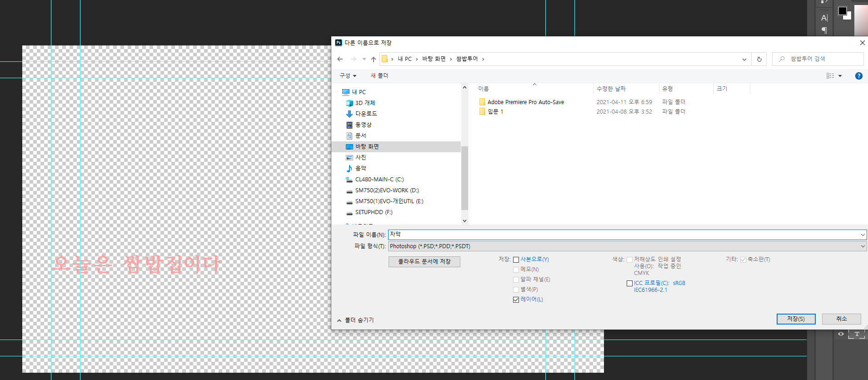Open 문서 folder in sidebar
Viewport: 868px width, 380px height.
[x=360, y=135]
